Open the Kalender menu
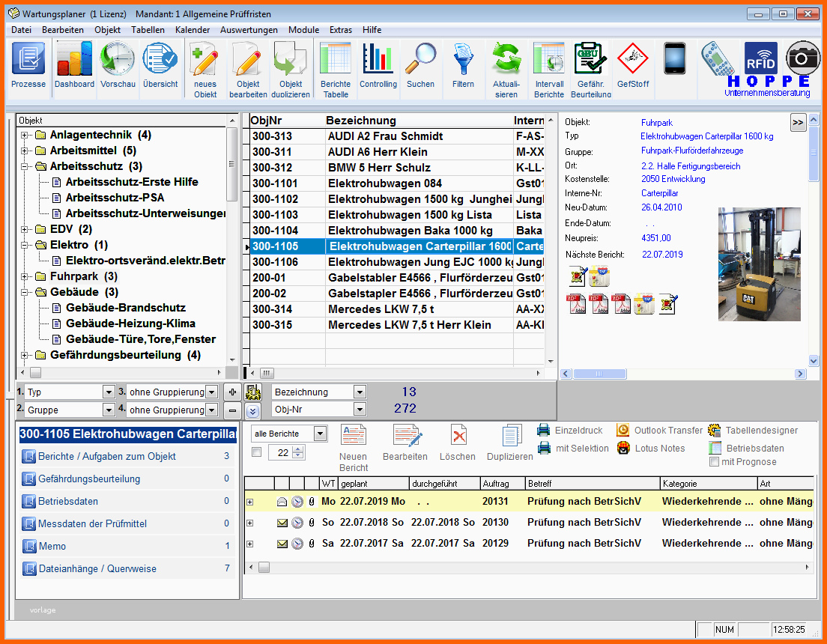The height and width of the screenshot is (644, 827). (x=193, y=30)
